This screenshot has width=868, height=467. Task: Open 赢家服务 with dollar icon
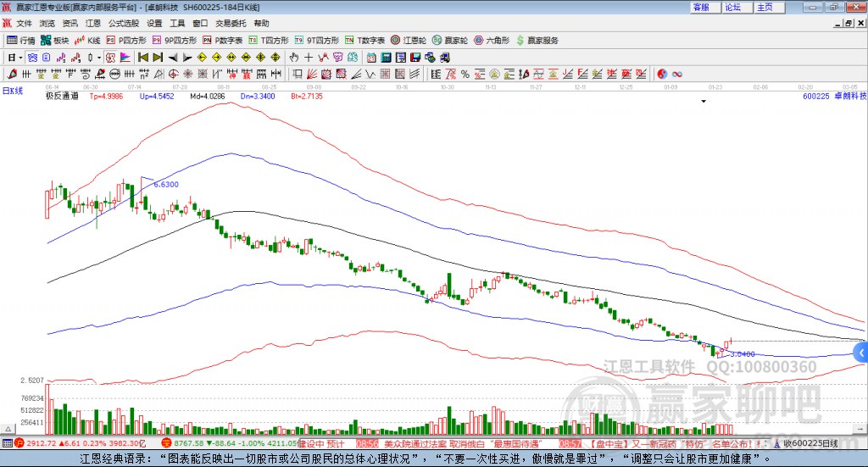pyautogui.click(x=537, y=41)
